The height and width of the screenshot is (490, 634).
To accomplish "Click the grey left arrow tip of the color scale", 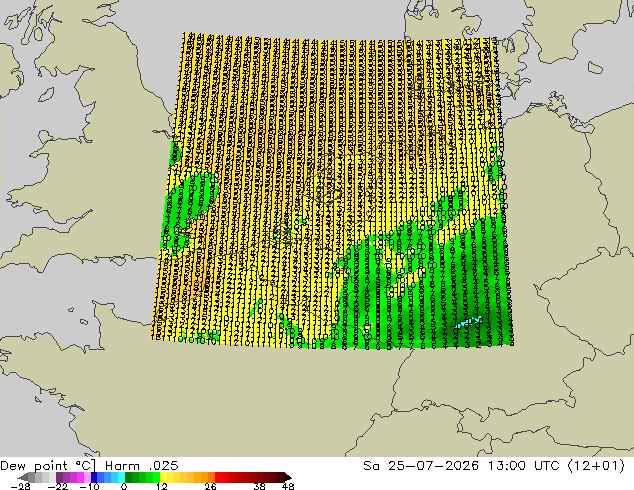I will pos(23,477).
